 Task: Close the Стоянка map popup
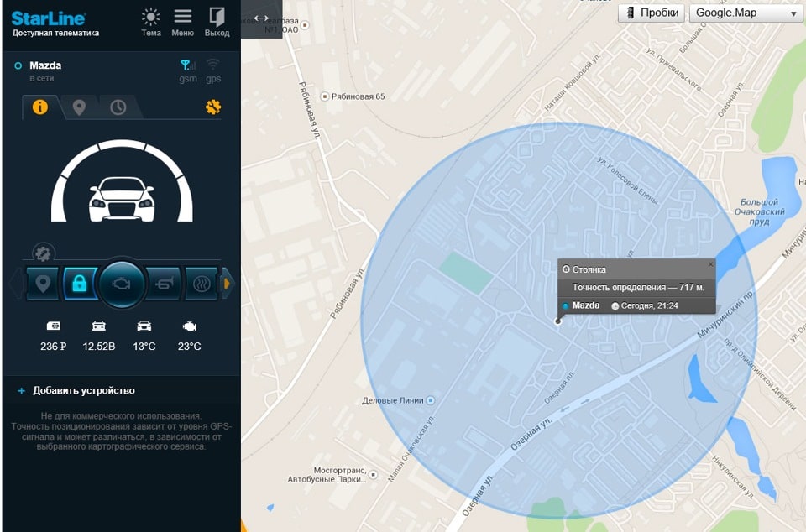pyautogui.click(x=710, y=264)
